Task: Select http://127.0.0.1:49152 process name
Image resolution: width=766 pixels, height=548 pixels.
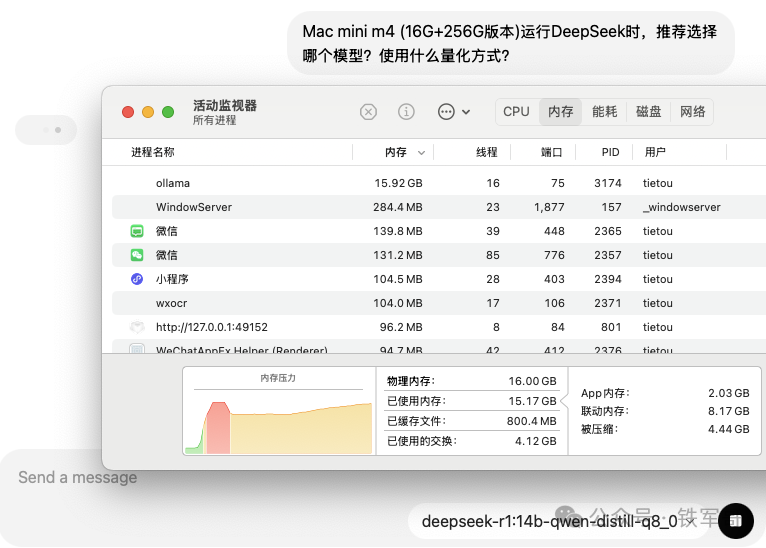Action: (x=212, y=327)
